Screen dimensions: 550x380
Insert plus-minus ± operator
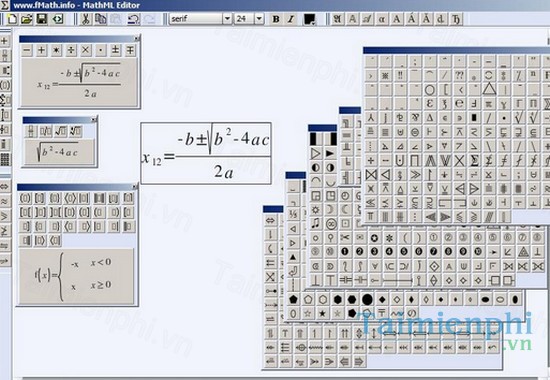click(115, 51)
